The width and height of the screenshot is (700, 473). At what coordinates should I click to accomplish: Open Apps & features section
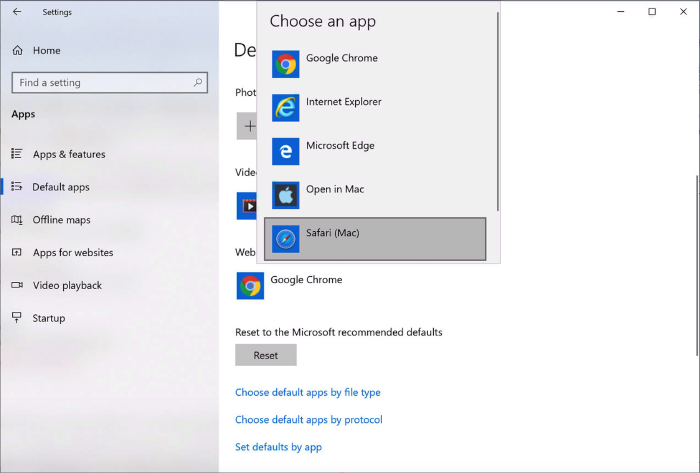[68, 154]
